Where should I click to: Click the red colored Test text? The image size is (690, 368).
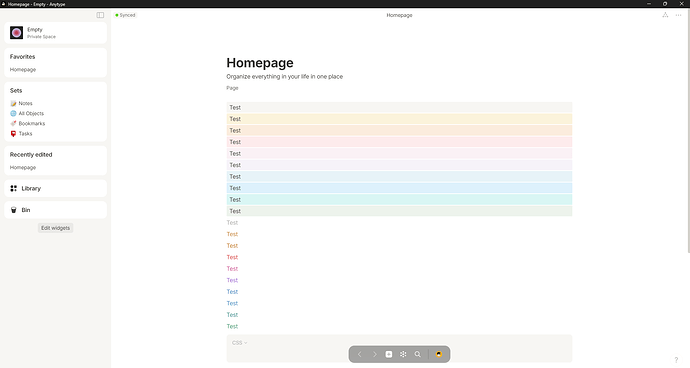pyautogui.click(x=232, y=257)
